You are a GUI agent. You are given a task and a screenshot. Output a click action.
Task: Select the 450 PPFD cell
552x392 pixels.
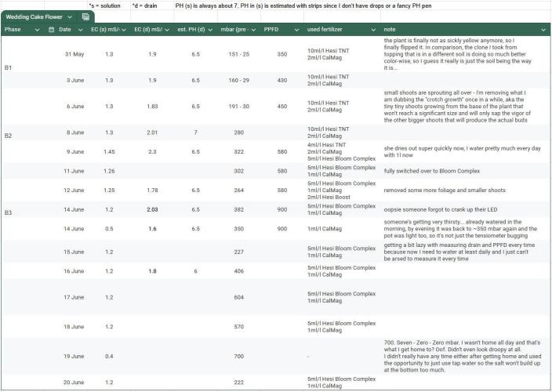click(282, 107)
